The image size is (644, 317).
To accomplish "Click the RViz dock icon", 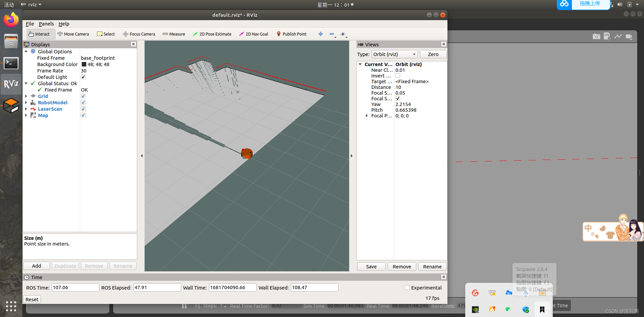I will click(x=11, y=84).
